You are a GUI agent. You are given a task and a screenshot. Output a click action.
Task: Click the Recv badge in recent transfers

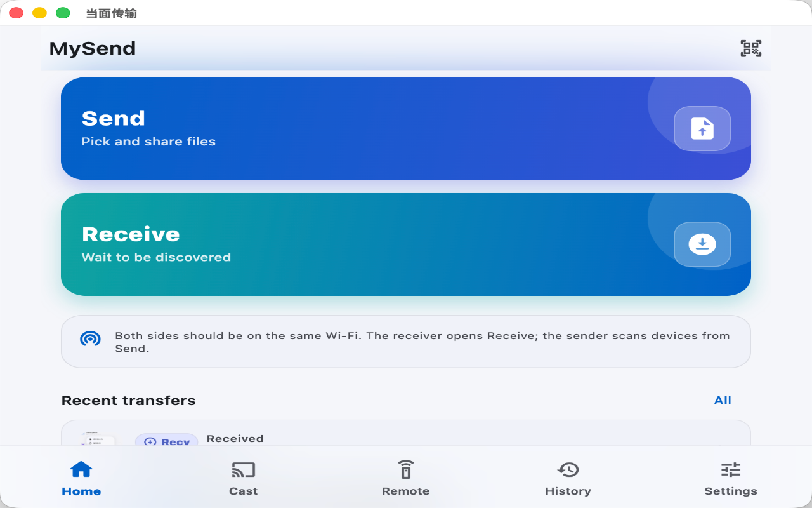[166, 439]
